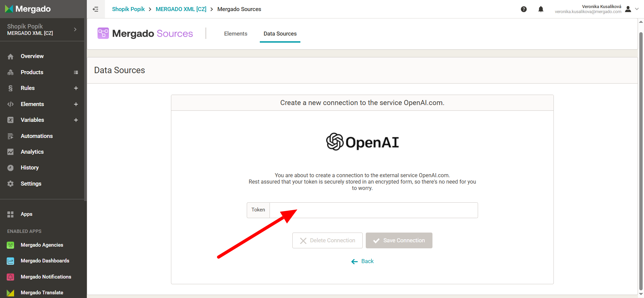Open Analytics menu item
Viewport: 644px width, 298px height.
point(32,152)
